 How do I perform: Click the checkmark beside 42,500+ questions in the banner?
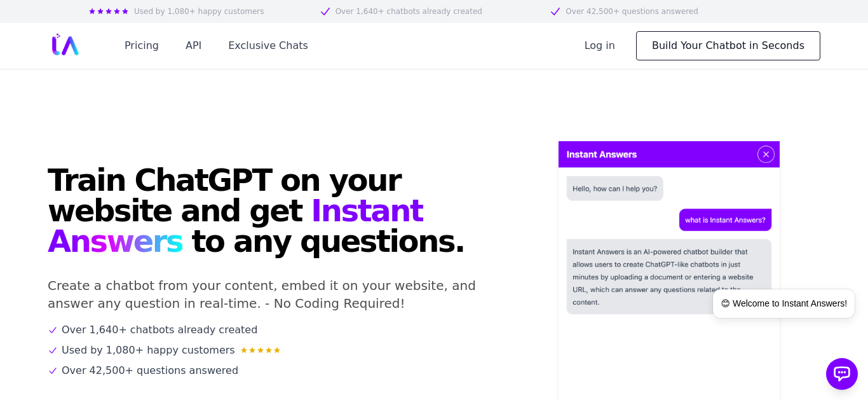(555, 11)
